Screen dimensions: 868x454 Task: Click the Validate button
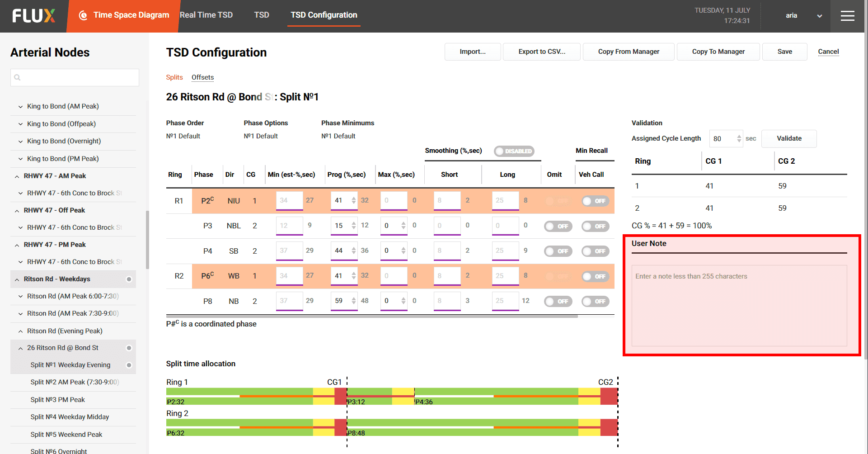[789, 138]
